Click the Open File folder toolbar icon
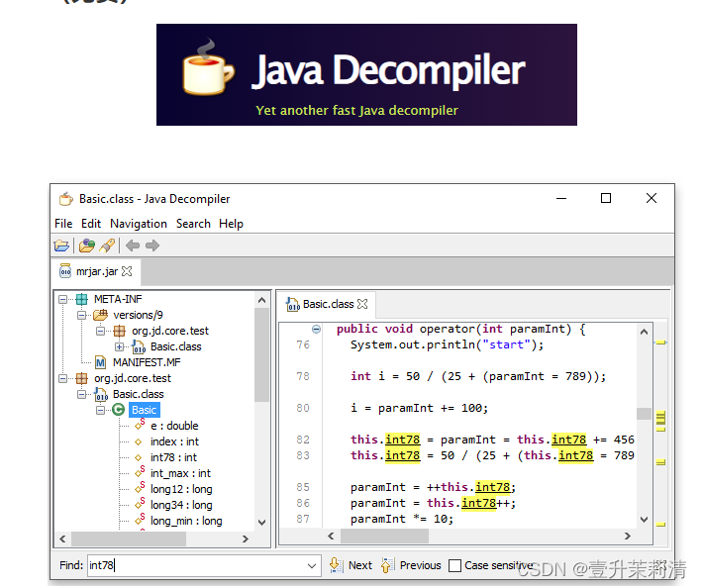 61,245
